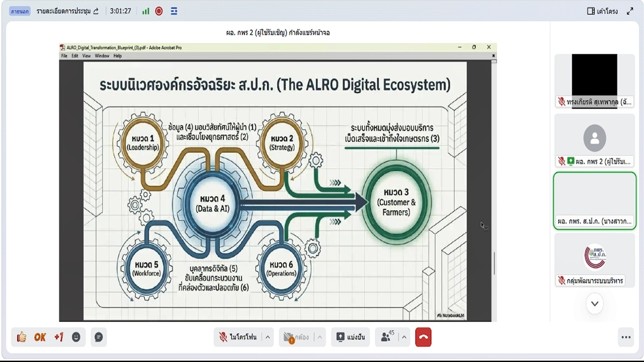This screenshot has height=362, width=644.
Task: Click the หมวด 3 (Customer & Farmers) circle
Action: click(x=396, y=202)
